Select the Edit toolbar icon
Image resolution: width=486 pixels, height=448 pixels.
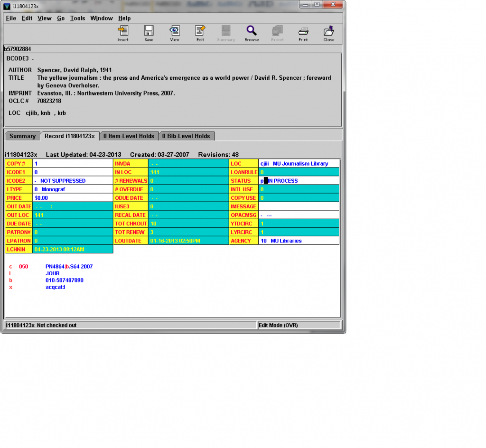[x=200, y=33]
